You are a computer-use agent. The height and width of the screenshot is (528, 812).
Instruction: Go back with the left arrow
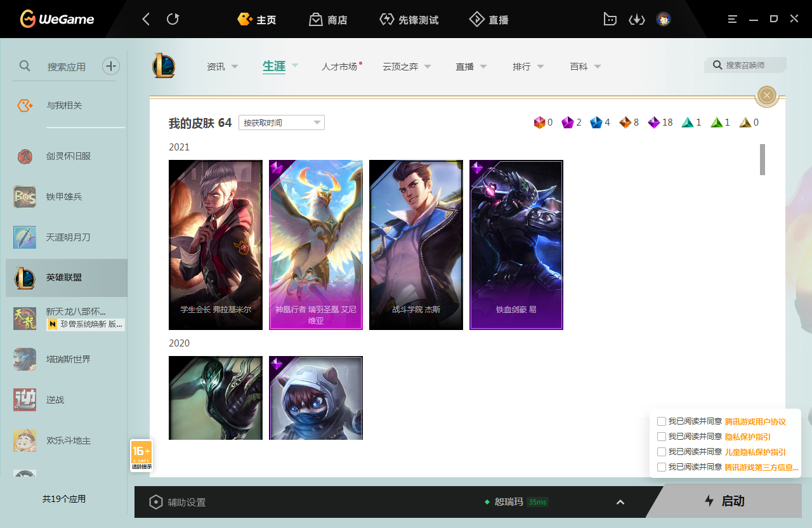(146, 19)
